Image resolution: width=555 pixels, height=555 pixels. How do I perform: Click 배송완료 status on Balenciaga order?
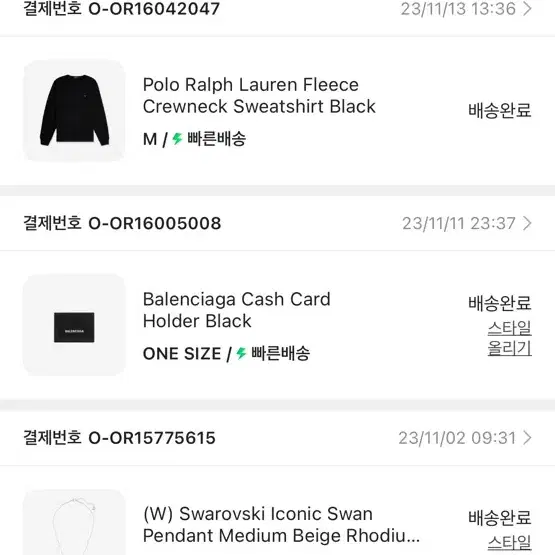tap(500, 303)
